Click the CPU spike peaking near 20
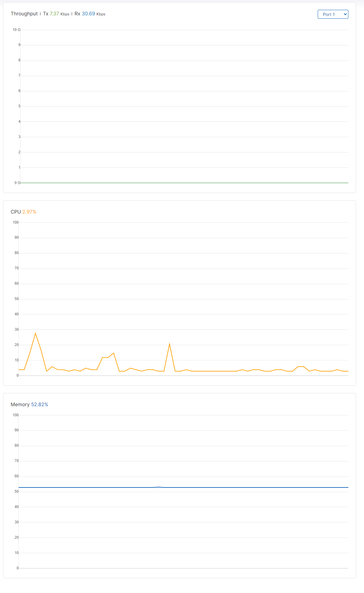The width and height of the screenshot is (364, 593). 169,344
